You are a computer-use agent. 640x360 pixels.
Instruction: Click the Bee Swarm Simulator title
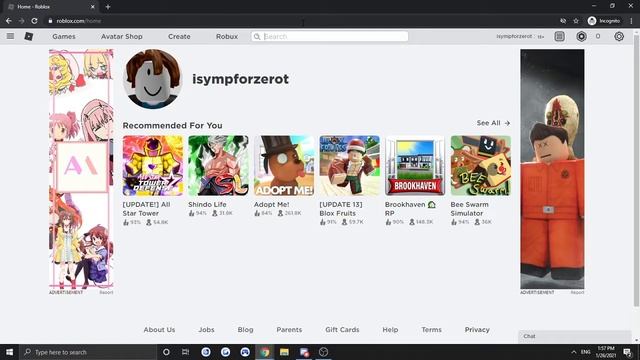click(x=469, y=209)
